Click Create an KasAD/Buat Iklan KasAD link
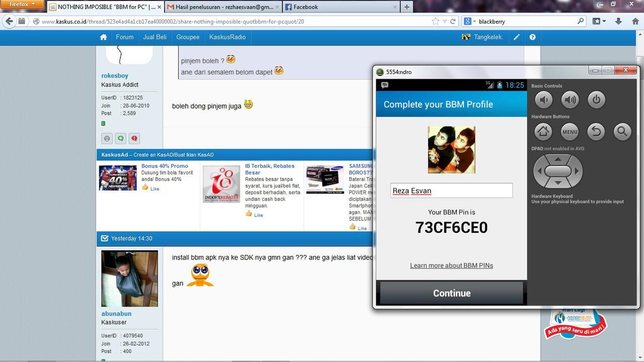The image size is (644, 362). [x=174, y=155]
